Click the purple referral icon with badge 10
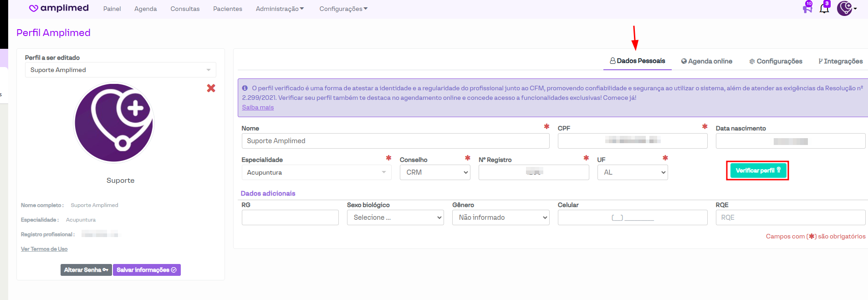The height and width of the screenshot is (300, 868). tap(807, 8)
